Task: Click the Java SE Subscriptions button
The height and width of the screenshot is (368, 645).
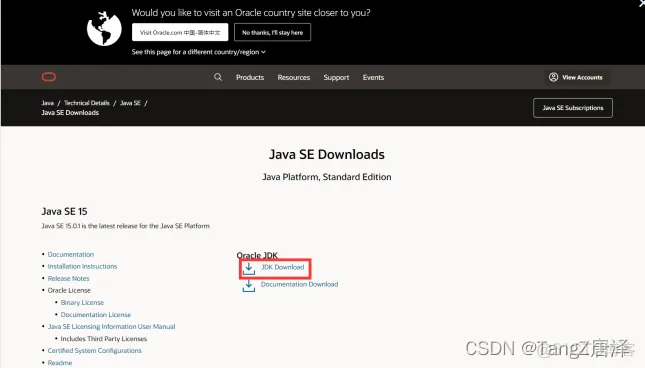Action: tap(573, 108)
